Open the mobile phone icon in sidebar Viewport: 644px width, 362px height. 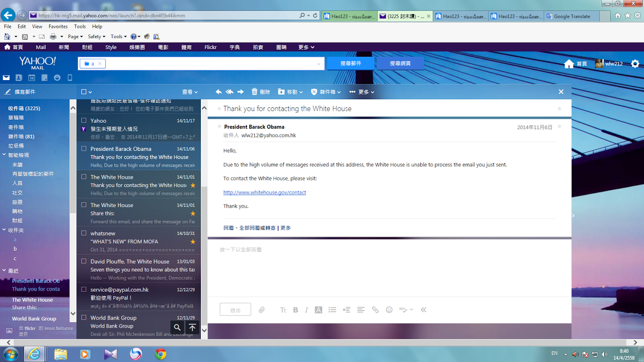pyautogui.click(x=70, y=77)
